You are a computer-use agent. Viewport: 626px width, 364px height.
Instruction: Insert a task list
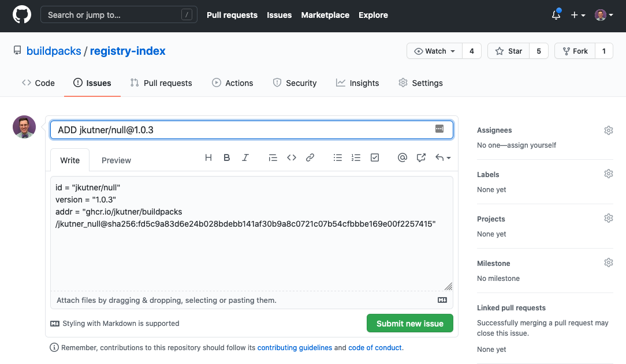[374, 157]
